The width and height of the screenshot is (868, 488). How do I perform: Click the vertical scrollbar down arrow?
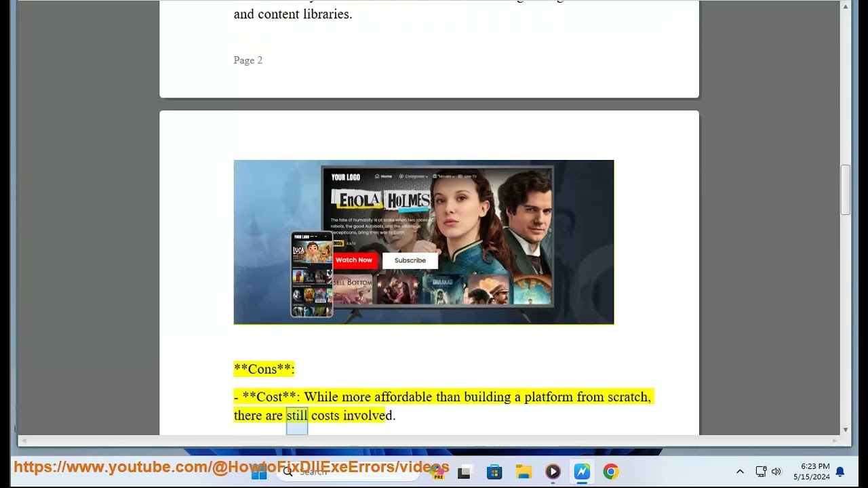tap(846, 430)
